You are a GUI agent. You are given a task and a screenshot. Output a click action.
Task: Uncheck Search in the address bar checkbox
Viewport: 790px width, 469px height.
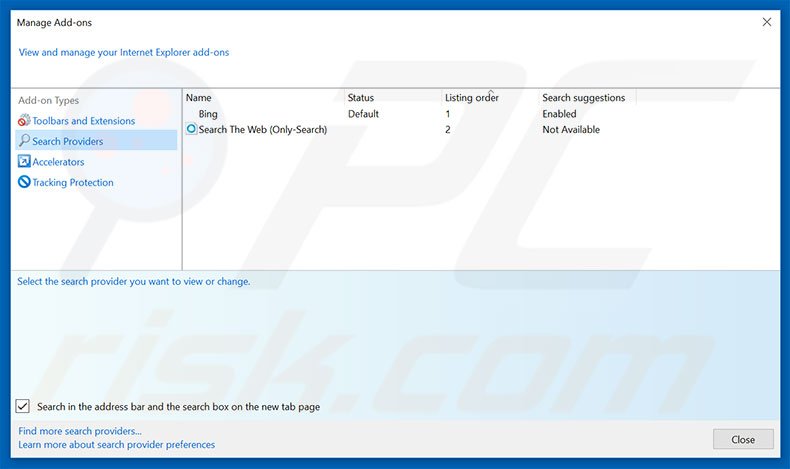23,406
